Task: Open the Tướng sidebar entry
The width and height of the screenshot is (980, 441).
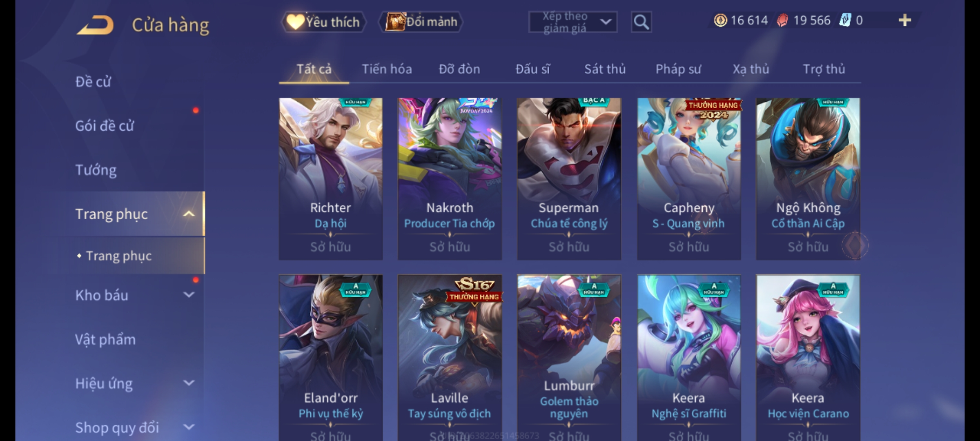Action: (x=96, y=170)
